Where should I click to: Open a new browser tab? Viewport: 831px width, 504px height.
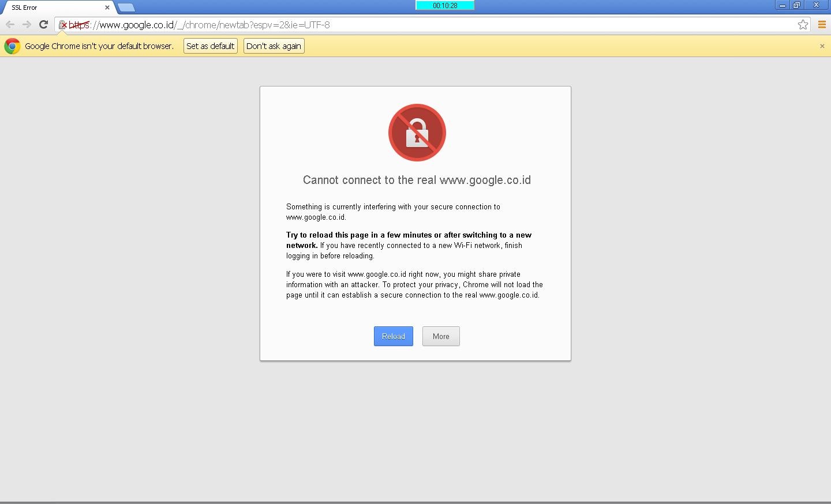pyautogui.click(x=126, y=7)
